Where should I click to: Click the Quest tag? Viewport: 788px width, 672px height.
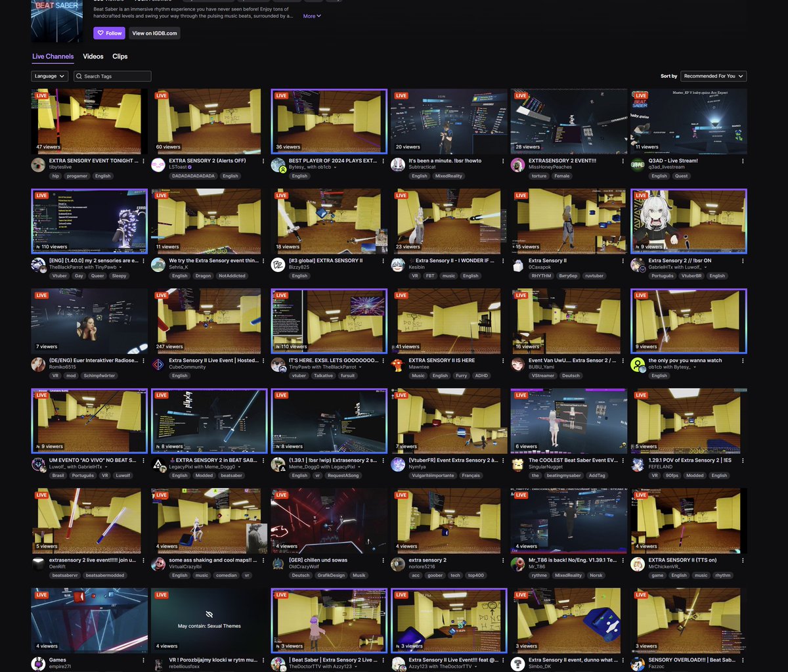(681, 176)
